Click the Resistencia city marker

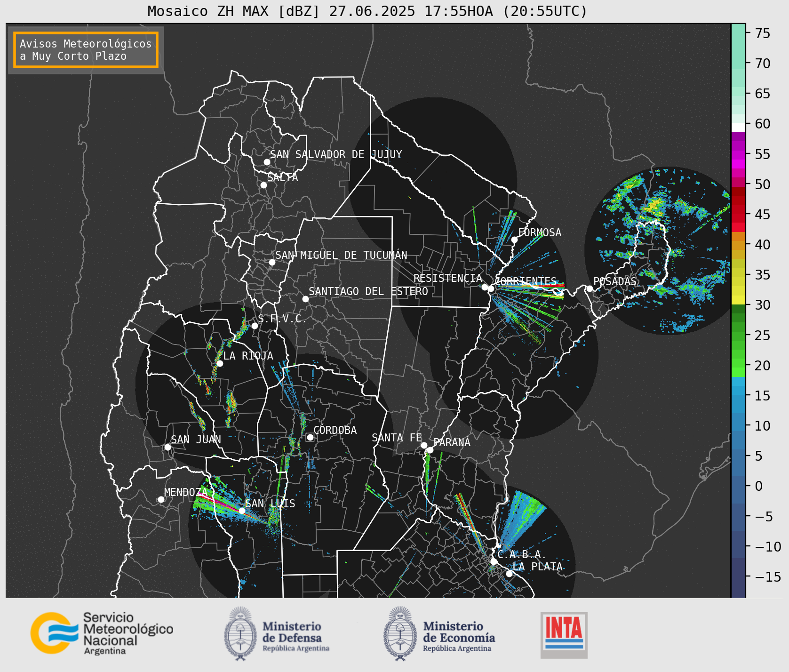point(485,287)
